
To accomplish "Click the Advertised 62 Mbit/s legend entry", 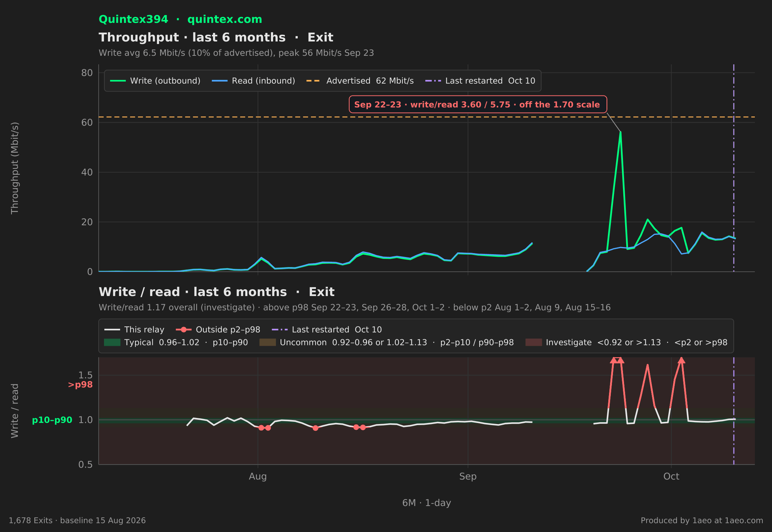I will (360, 81).
